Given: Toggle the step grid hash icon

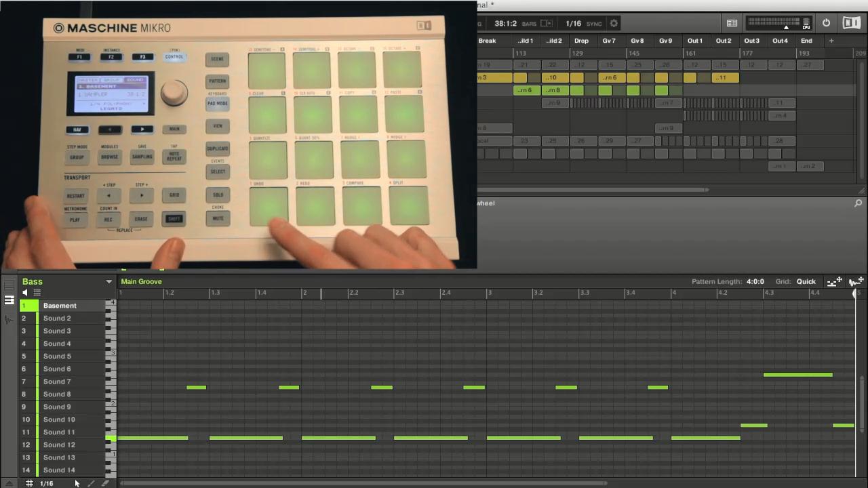Looking at the screenshot, I should coord(29,483).
